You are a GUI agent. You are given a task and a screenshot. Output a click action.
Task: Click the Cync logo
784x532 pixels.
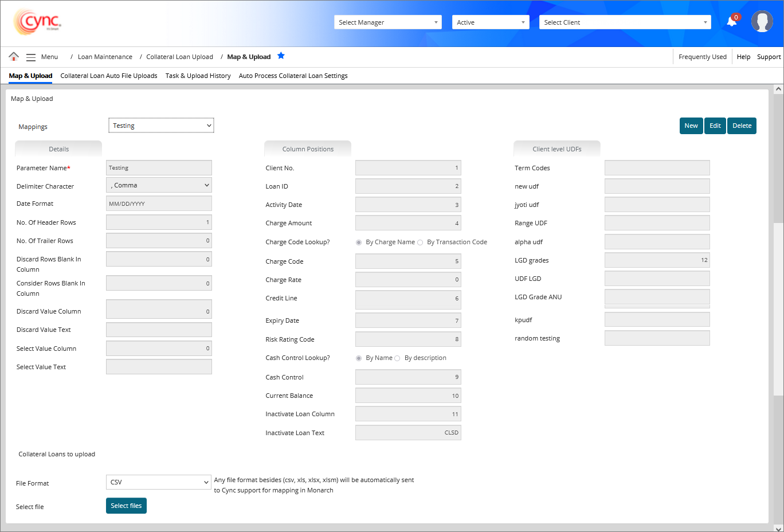pyautogui.click(x=37, y=22)
